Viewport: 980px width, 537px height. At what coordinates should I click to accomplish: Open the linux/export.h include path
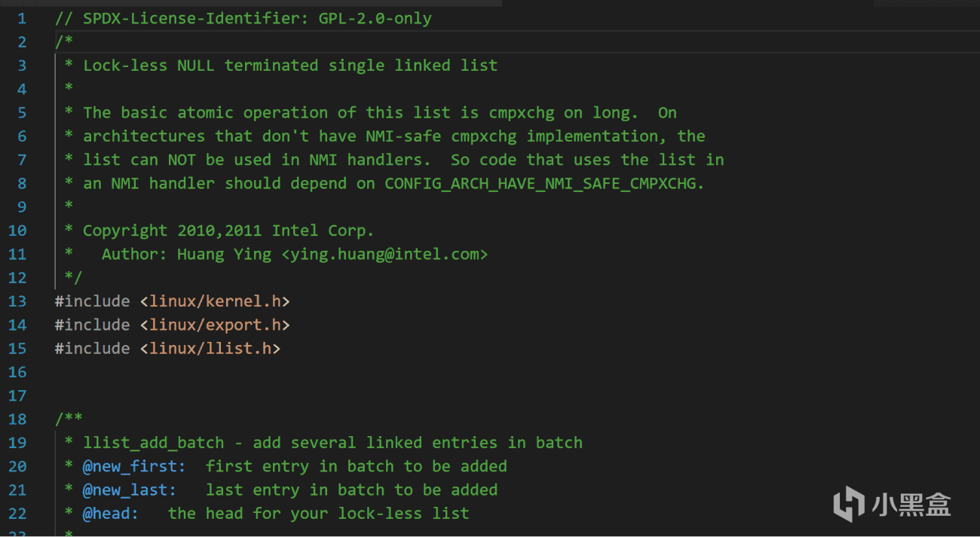click(215, 325)
